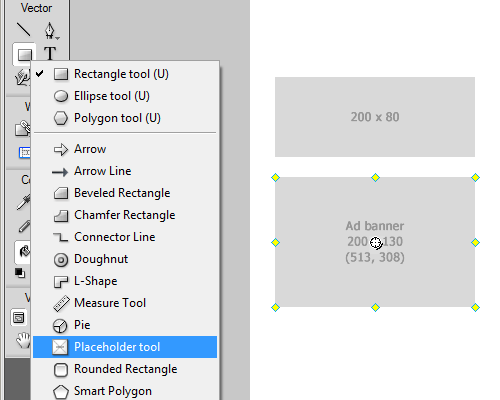
Task: Click the 200 x 80 placeholder rectangle
Action: tap(375, 117)
